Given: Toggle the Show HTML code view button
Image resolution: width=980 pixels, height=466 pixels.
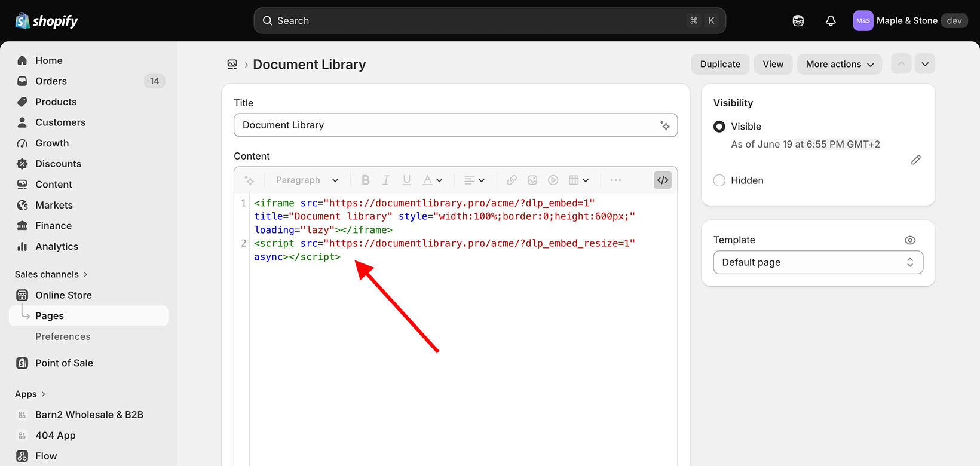Looking at the screenshot, I should (x=663, y=180).
